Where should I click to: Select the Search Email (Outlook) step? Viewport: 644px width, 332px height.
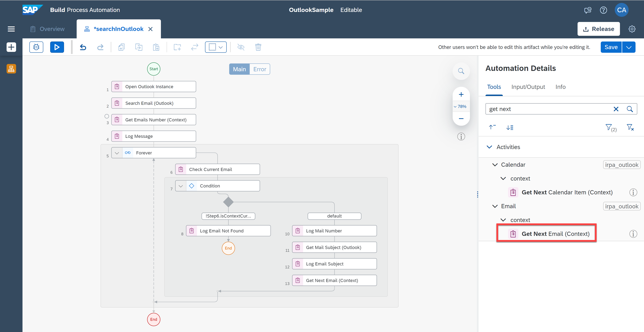[x=153, y=103]
